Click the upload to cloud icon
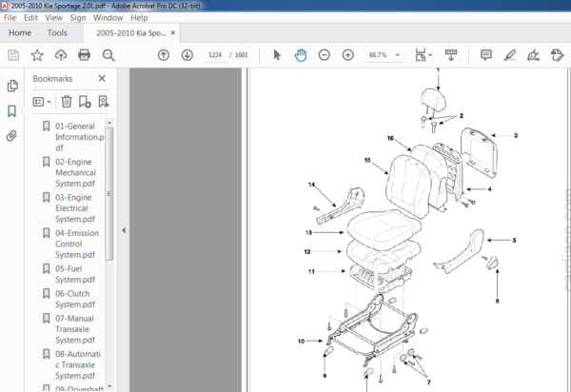571x392 pixels. point(61,55)
